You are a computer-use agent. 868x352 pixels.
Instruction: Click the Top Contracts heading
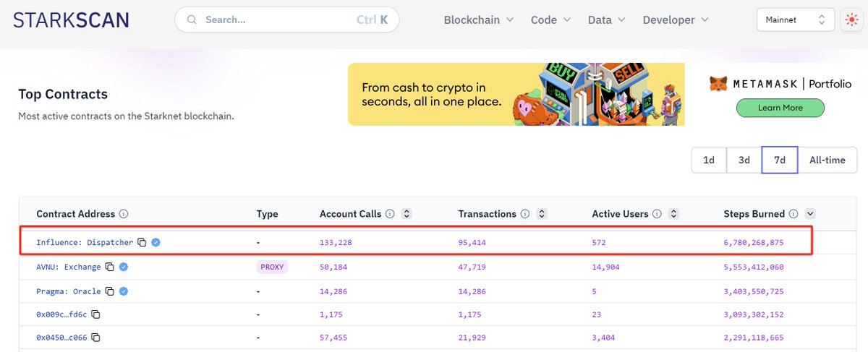[63, 94]
